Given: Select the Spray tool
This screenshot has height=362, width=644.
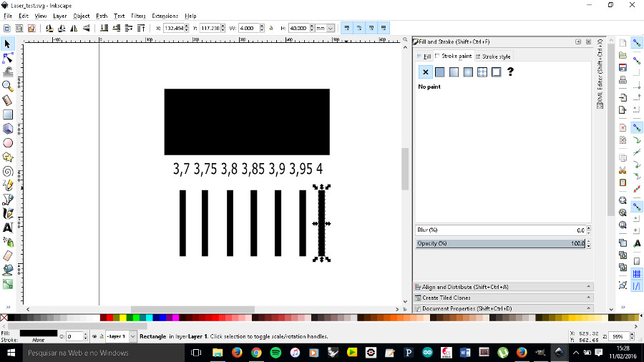Looking at the screenshot, I should coord(7,242).
